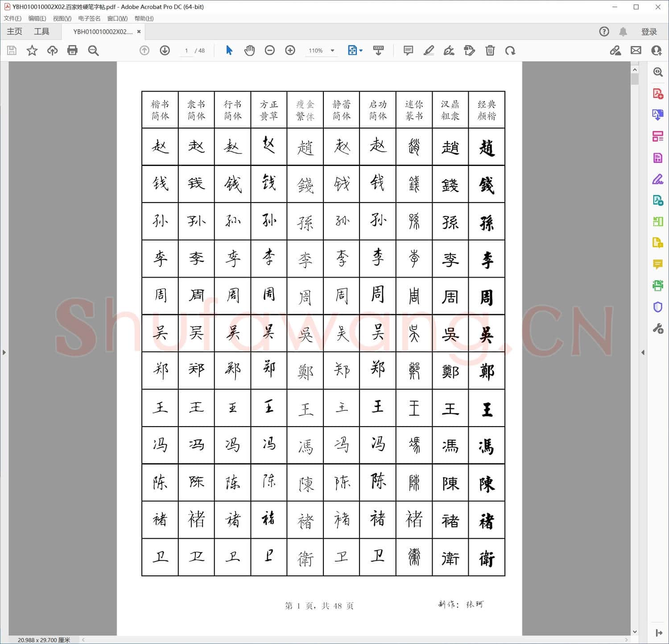Click the horizontal scrollbar right arrow
This screenshot has height=644, width=669.
[627, 640]
